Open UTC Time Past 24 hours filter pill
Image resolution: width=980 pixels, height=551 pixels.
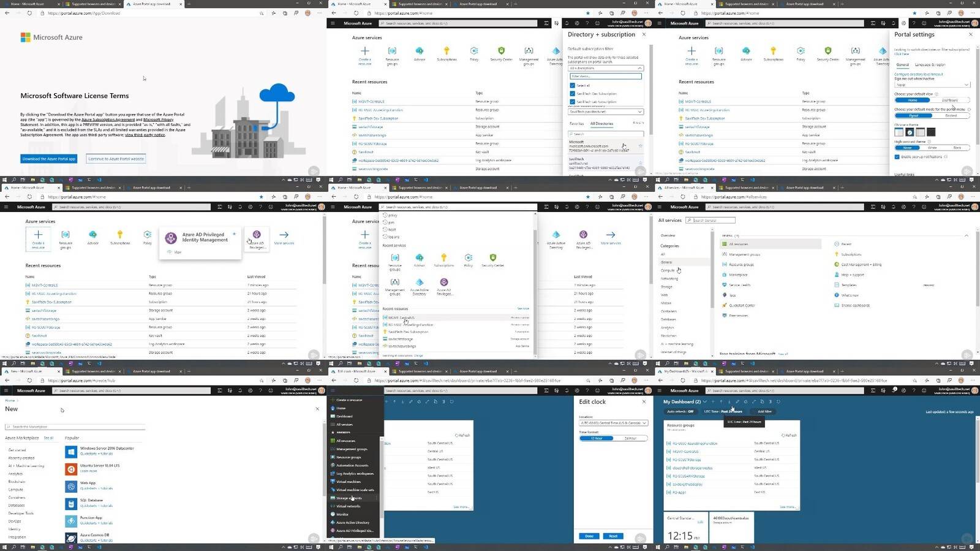point(723,411)
